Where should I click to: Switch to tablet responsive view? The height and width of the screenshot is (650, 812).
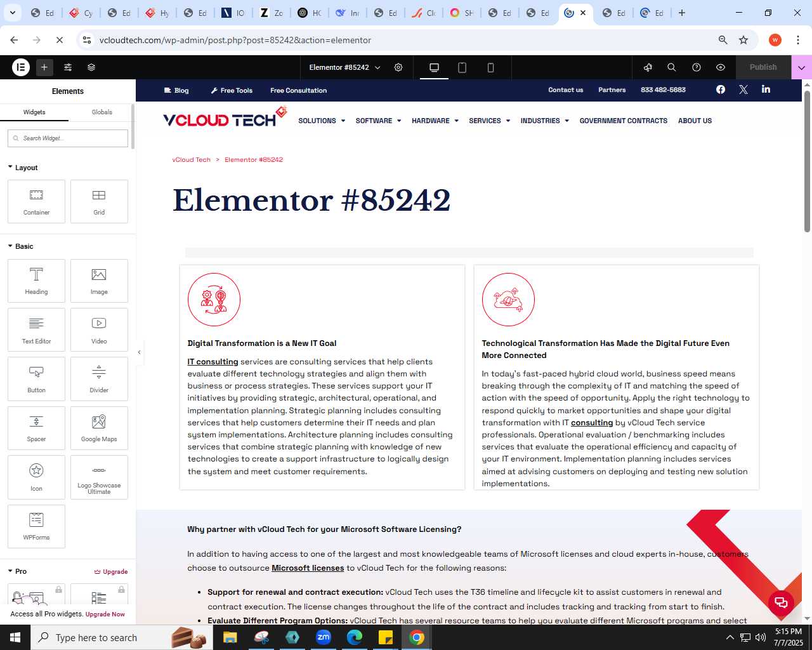[x=462, y=67]
